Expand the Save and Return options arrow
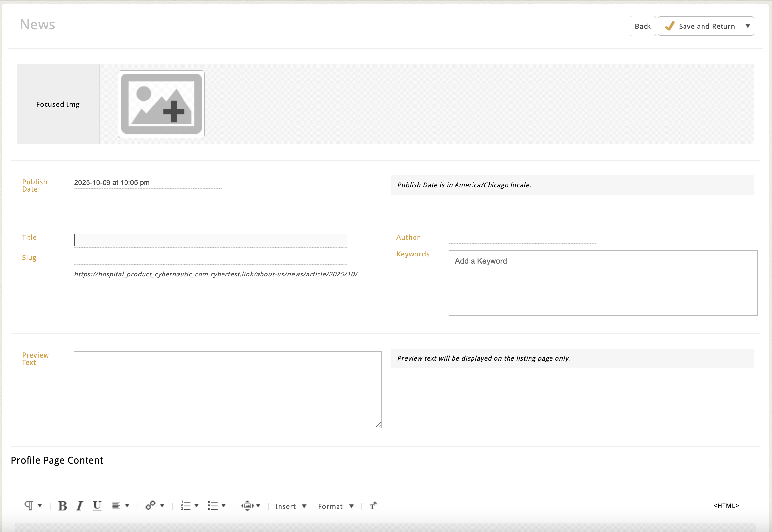This screenshot has height=532, width=772. [748, 26]
